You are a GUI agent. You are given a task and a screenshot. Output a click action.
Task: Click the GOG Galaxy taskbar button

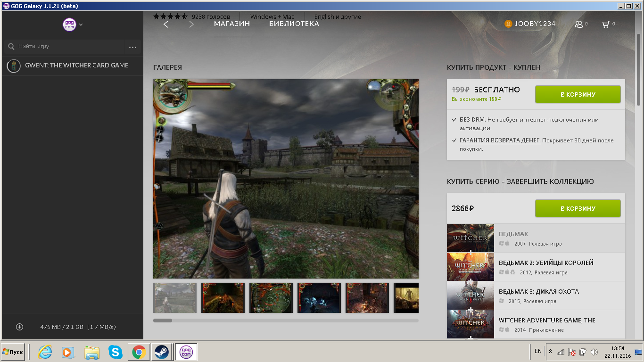(x=186, y=352)
